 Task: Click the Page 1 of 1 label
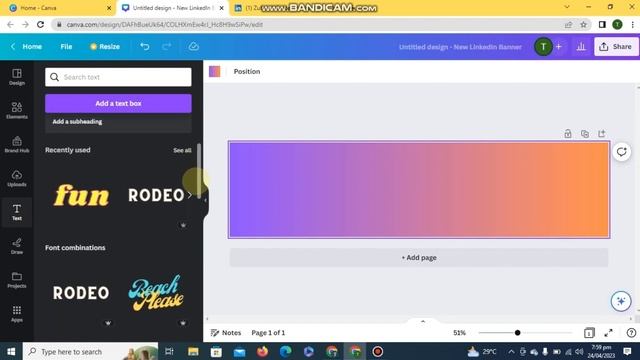268,333
